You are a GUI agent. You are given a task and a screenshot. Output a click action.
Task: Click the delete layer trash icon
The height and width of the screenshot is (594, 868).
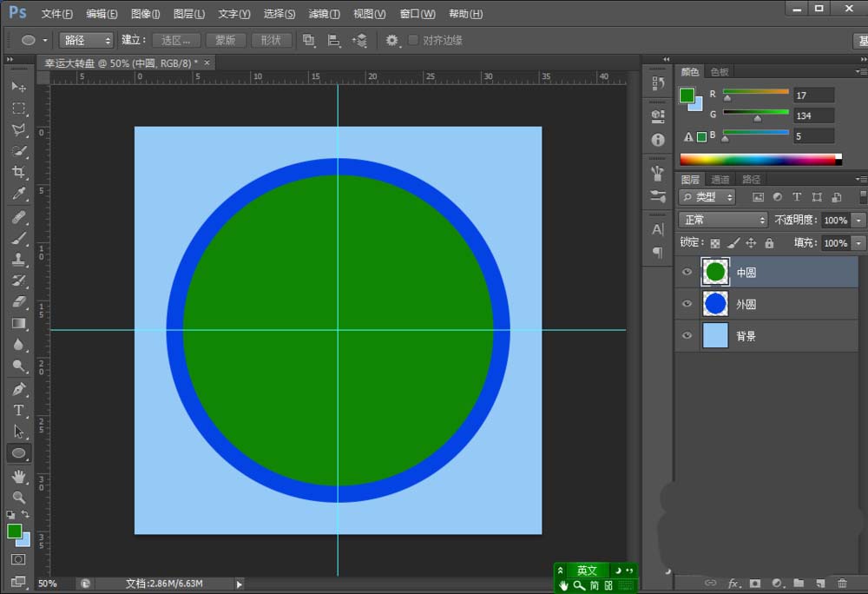[841, 583]
